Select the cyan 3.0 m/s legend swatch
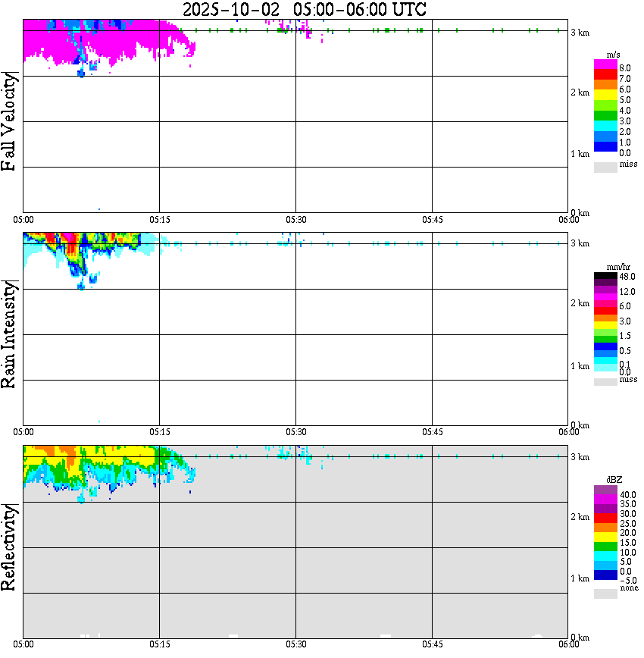Image resolution: width=644 pixels, height=658 pixels. tap(605, 127)
